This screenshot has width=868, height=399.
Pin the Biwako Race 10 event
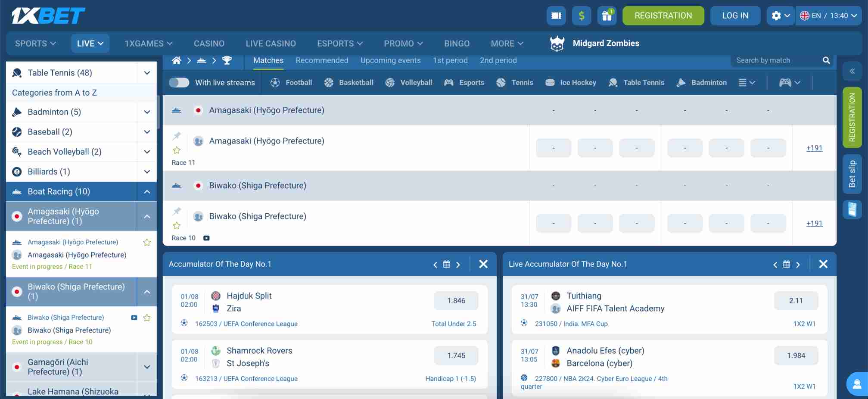[177, 211]
